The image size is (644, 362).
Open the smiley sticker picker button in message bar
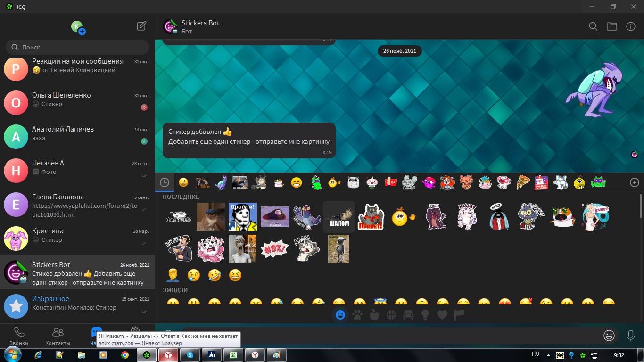[x=609, y=336]
